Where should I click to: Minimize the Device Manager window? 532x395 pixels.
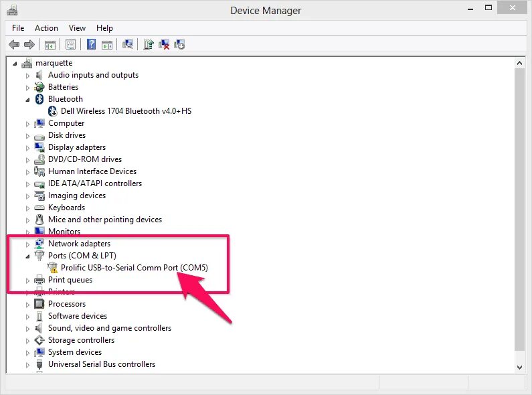tap(470, 9)
